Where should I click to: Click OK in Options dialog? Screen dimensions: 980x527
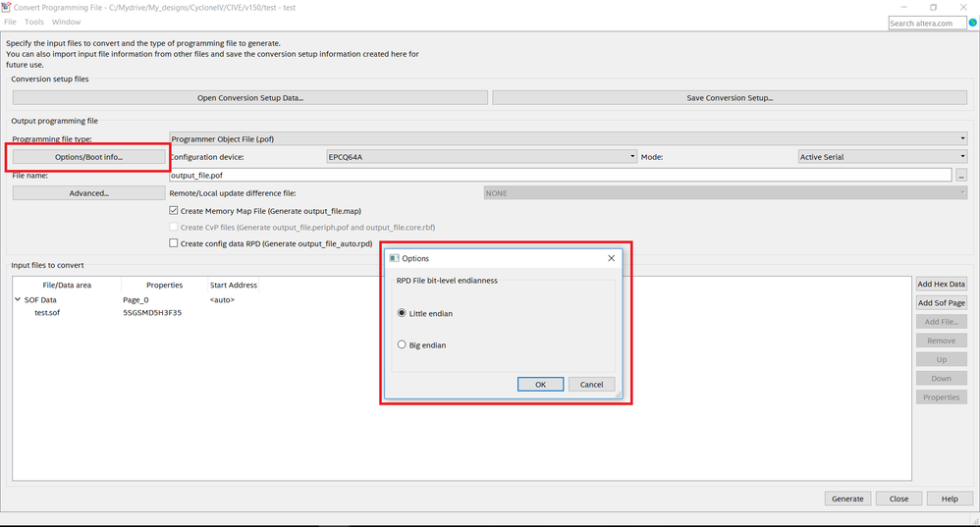point(541,385)
